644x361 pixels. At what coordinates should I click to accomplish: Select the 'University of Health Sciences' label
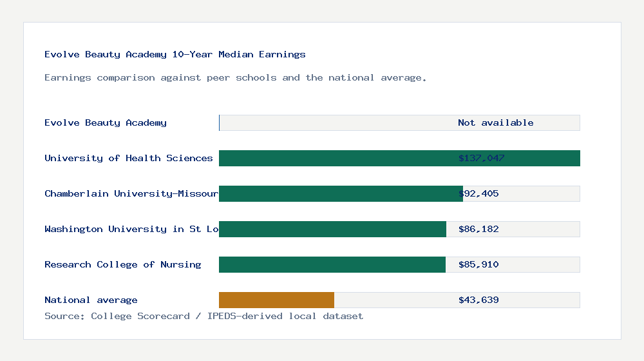coord(129,158)
